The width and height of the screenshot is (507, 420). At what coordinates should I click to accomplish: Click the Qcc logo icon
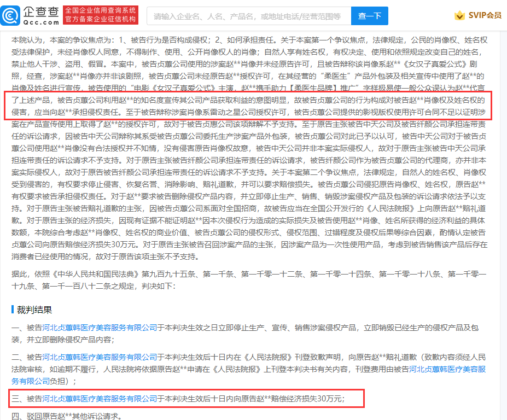coord(10,15)
